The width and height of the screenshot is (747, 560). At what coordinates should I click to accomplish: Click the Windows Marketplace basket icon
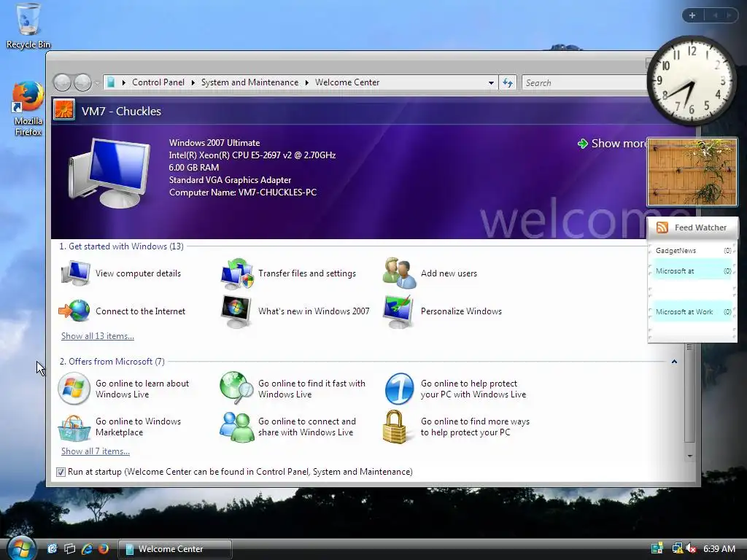(x=74, y=427)
